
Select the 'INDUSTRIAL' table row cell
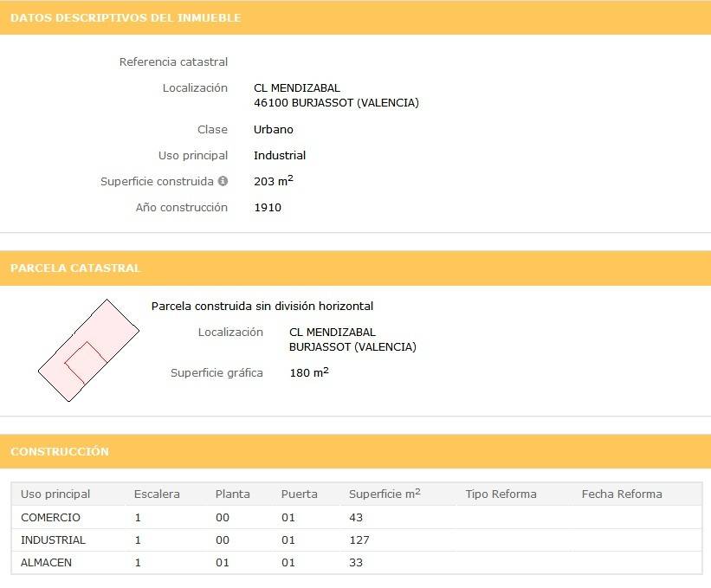[53, 540]
